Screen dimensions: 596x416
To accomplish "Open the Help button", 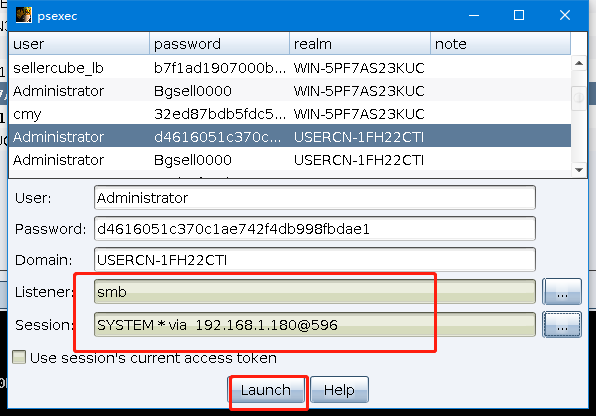I will [339, 390].
